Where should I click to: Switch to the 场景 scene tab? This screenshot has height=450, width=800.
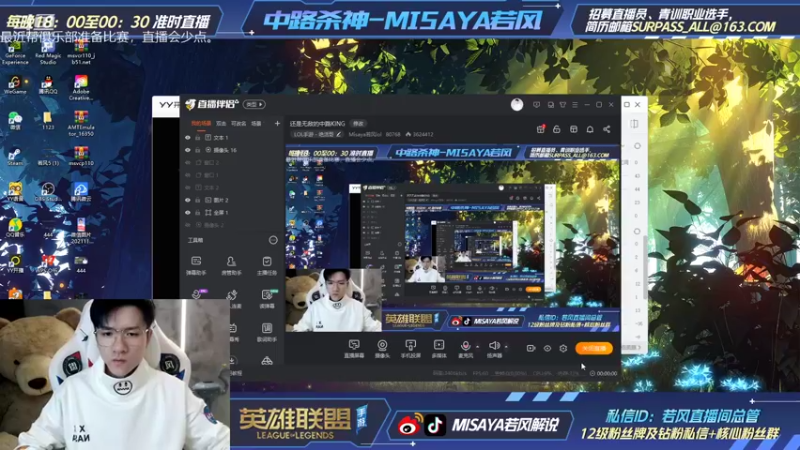tap(257, 123)
